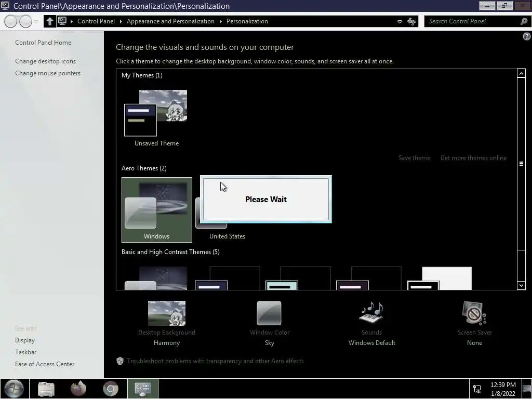Click the My Themes (1) heading
The width and height of the screenshot is (532, 399).
click(x=142, y=75)
